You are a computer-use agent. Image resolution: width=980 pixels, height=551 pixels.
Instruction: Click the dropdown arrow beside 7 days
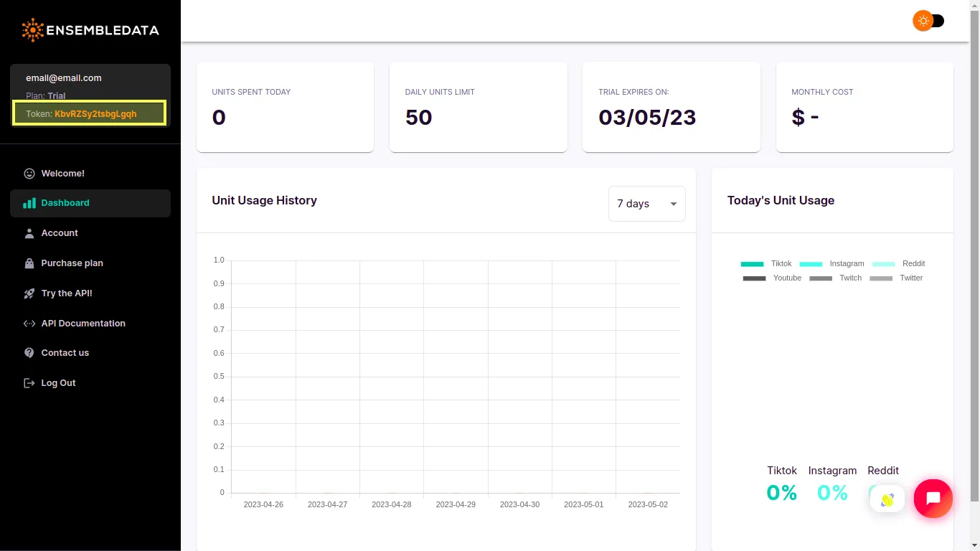[674, 204]
